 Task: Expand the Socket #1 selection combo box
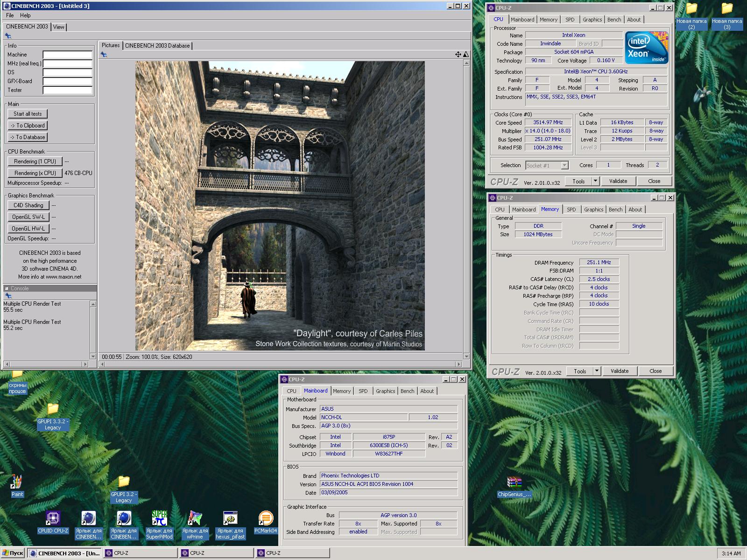click(x=564, y=166)
